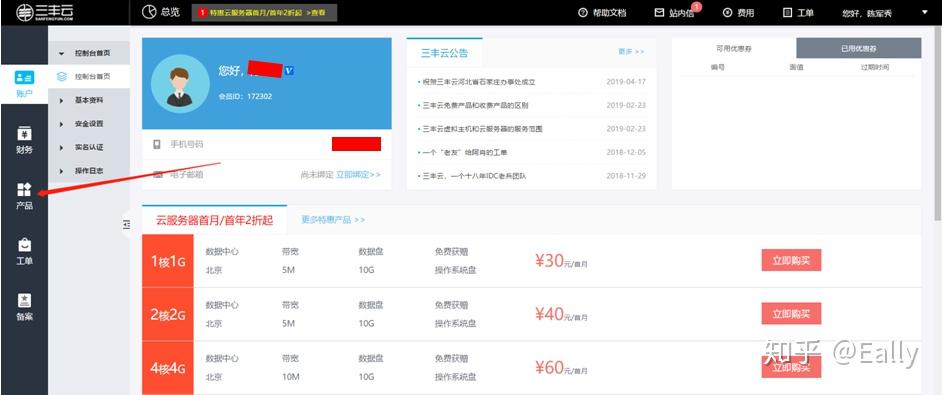Collapse the 控制台首页 menu group
This screenshot has width=942, height=395.
pyautogui.click(x=61, y=54)
